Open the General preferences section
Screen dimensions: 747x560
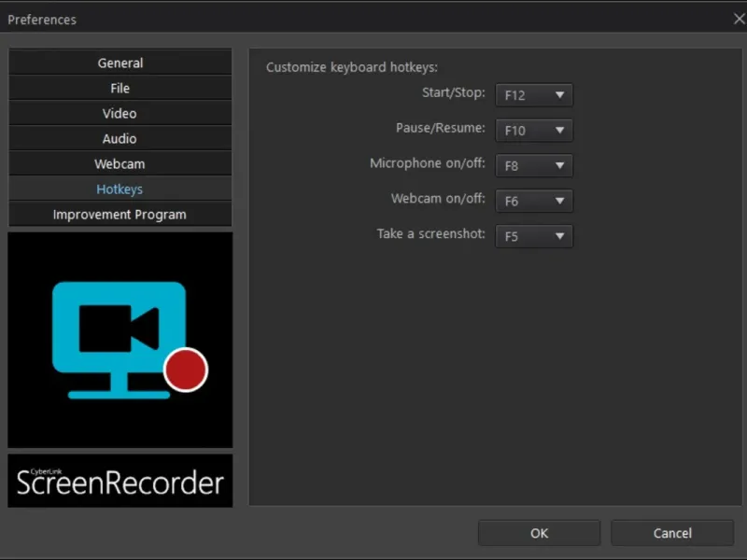click(x=120, y=63)
